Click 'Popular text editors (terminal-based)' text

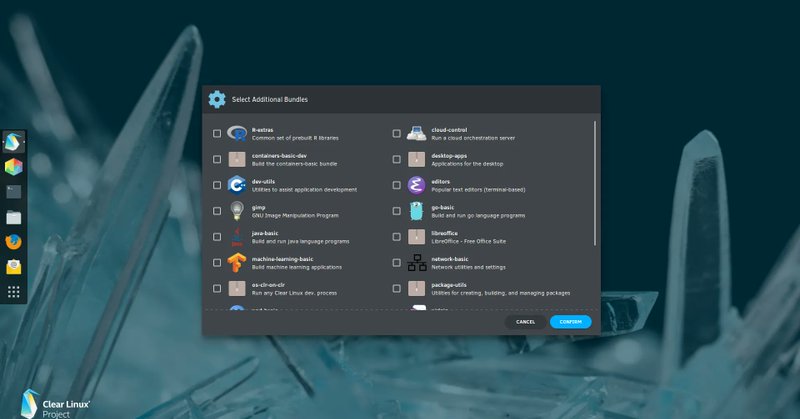[478, 190]
